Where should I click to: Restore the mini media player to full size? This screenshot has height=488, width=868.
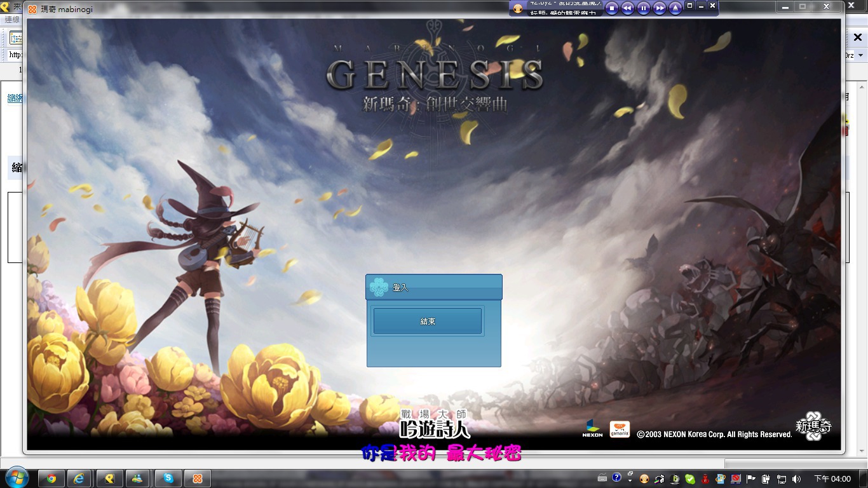(x=690, y=5)
